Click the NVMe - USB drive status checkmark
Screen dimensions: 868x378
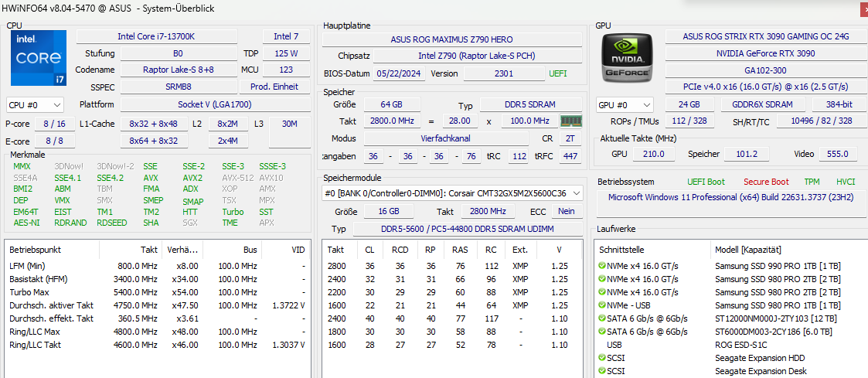(x=602, y=305)
